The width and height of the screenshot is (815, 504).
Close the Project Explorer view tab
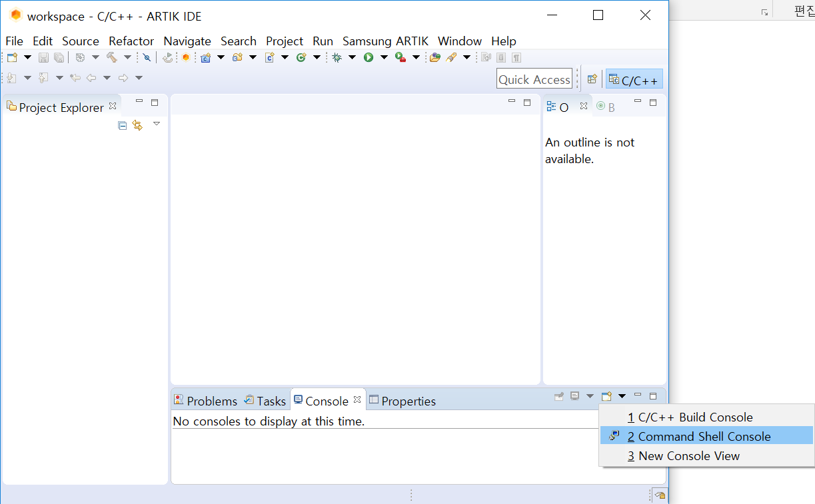pyautogui.click(x=113, y=106)
